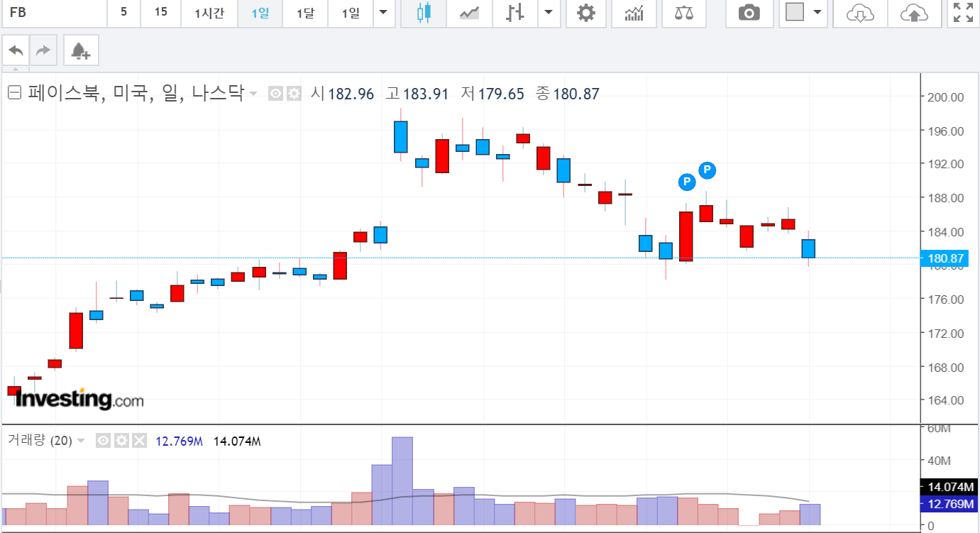This screenshot has height=533, width=980.
Task: Save chart via cloud upload icon
Action: click(x=914, y=13)
